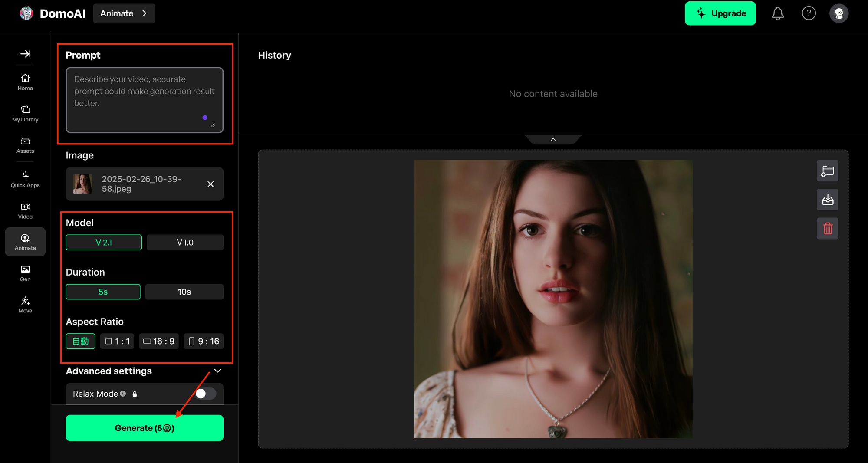868x463 pixels.
Task: Set duration to 5s
Action: coord(103,292)
